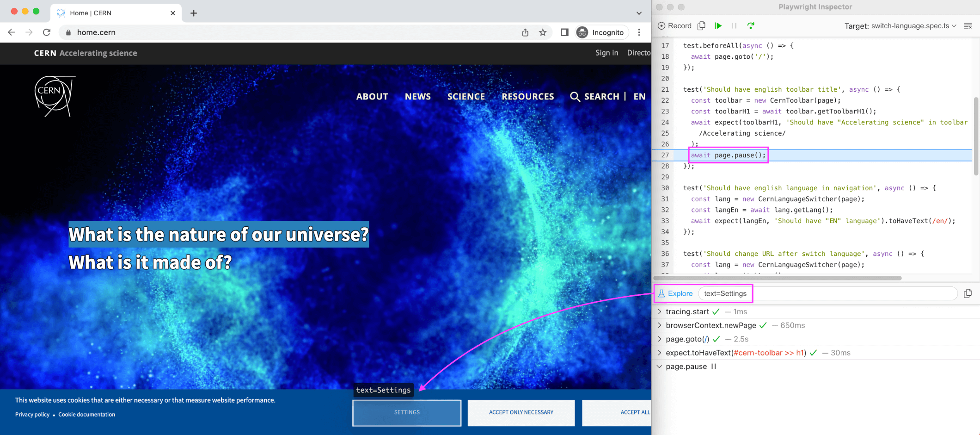This screenshot has height=435, width=980.
Task: Click code line 18 await page.goto('/')
Action: pyautogui.click(x=732, y=56)
